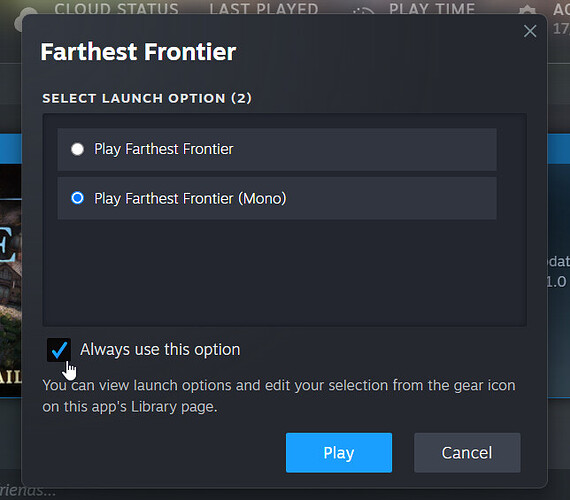570x500 pixels.
Task: Open the LAST PLAYED header item
Action: pyautogui.click(x=264, y=9)
